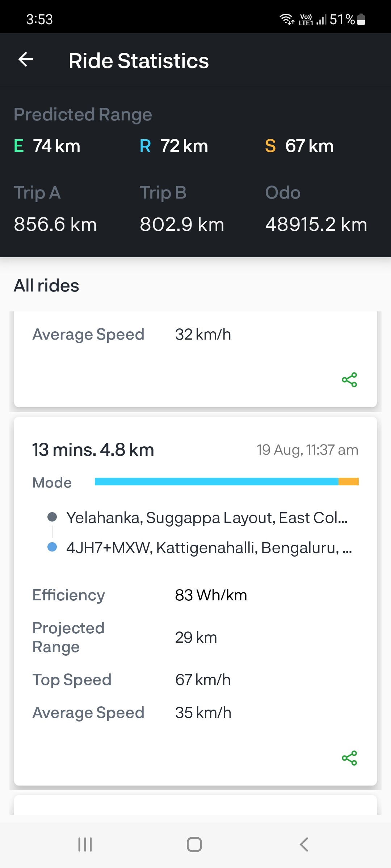Share the 19 Aug 11:37 am ride
The image size is (391, 868).
coord(349,758)
